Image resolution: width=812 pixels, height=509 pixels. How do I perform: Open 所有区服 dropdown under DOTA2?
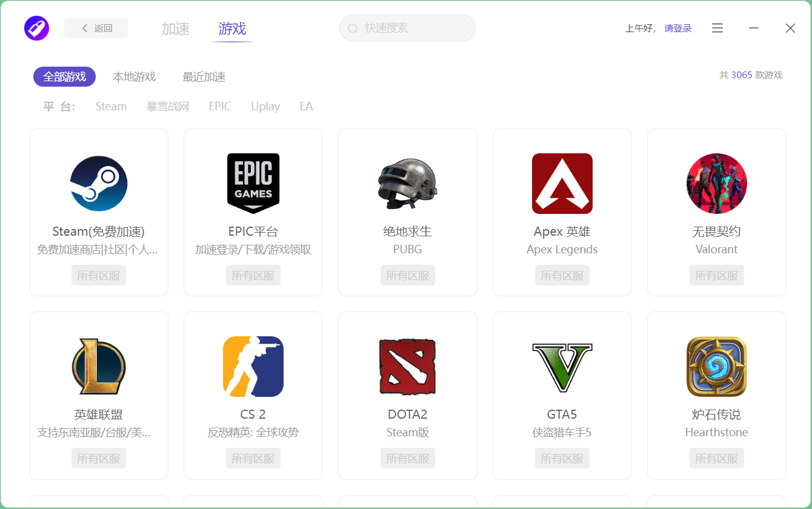408,459
